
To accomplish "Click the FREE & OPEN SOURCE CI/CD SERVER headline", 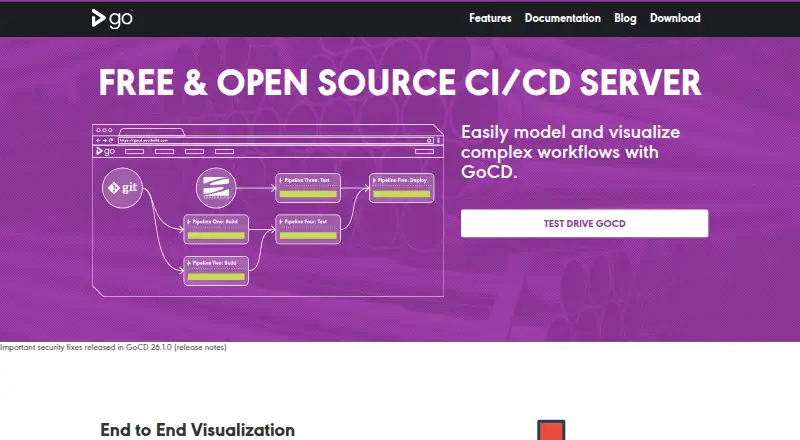I will (x=400, y=83).
